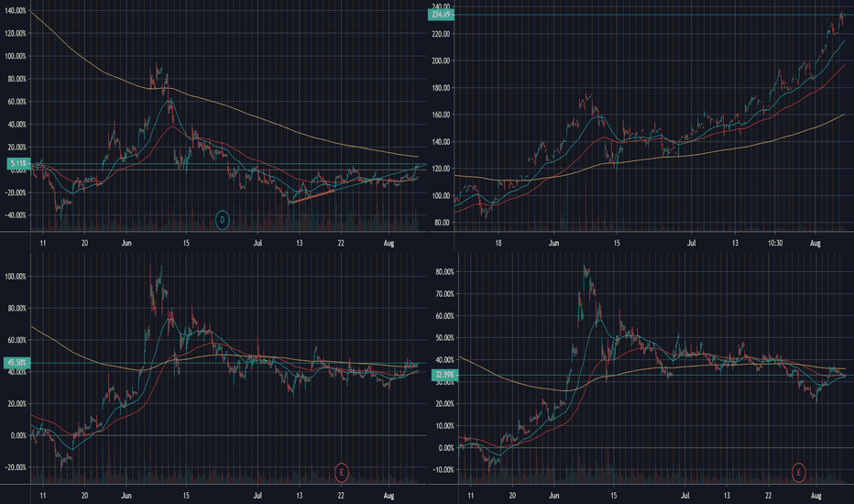
Task: Open earnings 'E' marker in 45.50% chart
Action: tap(342, 472)
